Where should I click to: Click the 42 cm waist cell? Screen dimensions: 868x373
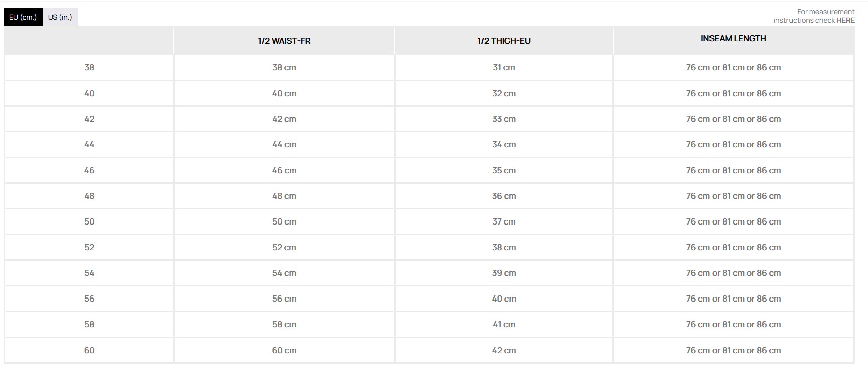pos(284,119)
